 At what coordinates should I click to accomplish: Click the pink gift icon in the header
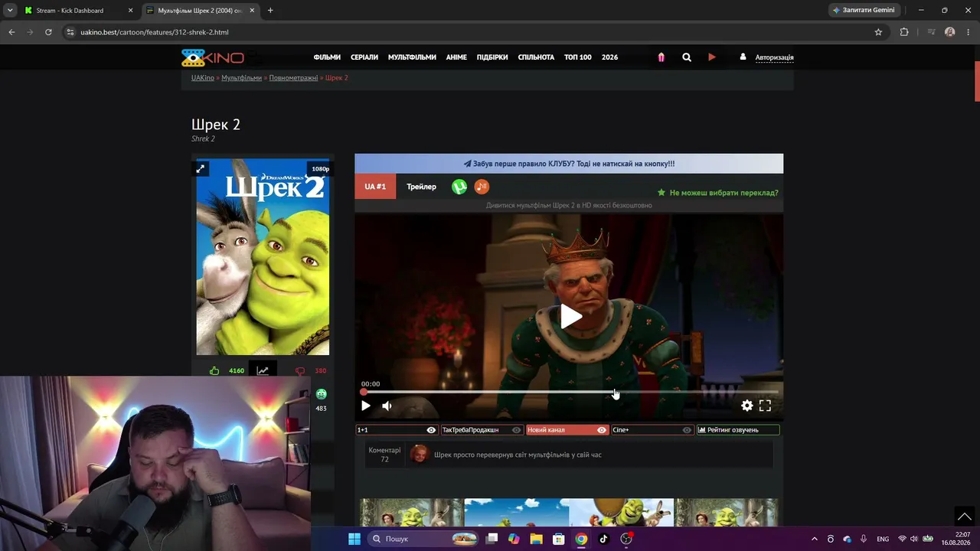(x=661, y=57)
